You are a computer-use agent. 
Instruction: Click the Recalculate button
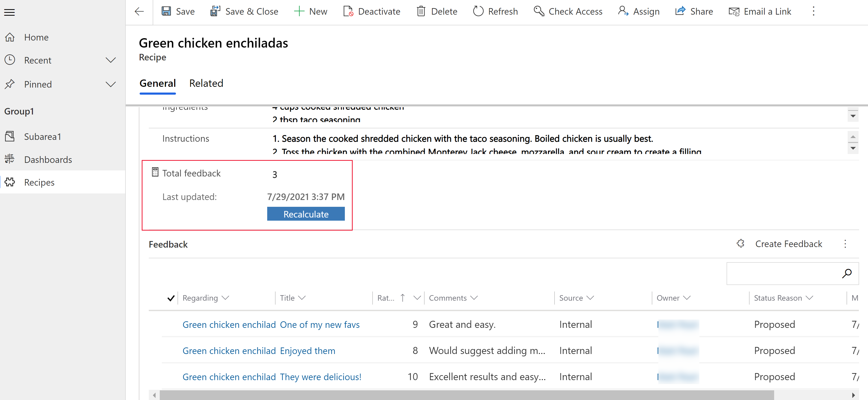tap(306, 215)
